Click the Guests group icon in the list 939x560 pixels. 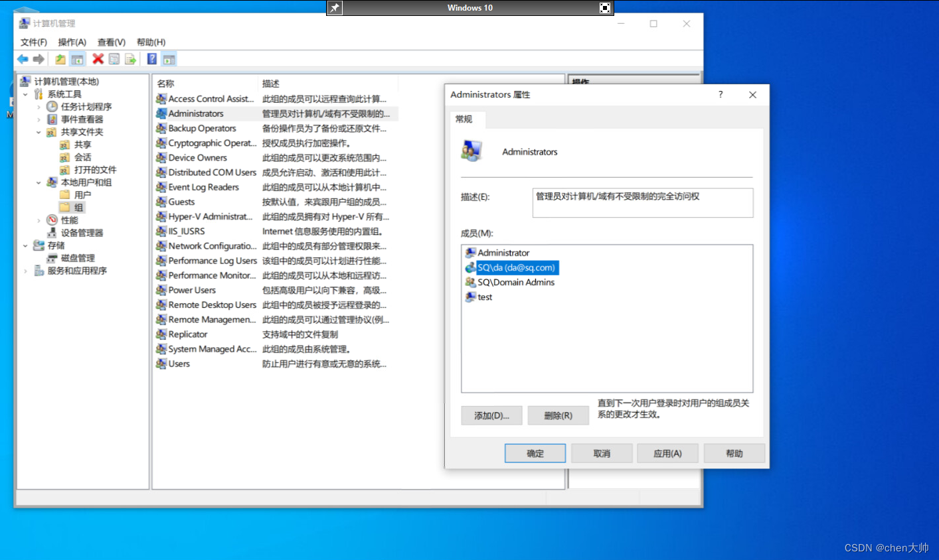coord(161,202)
